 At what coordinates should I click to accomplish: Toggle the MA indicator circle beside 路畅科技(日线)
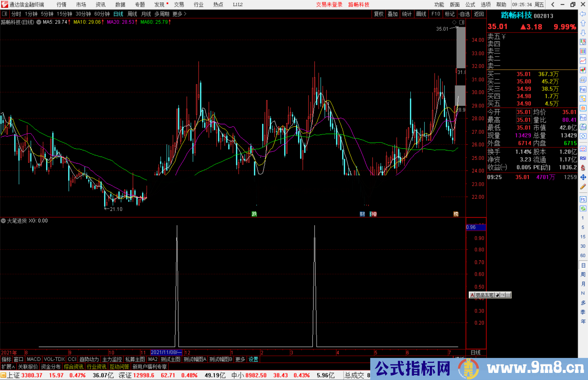[39, 22]
